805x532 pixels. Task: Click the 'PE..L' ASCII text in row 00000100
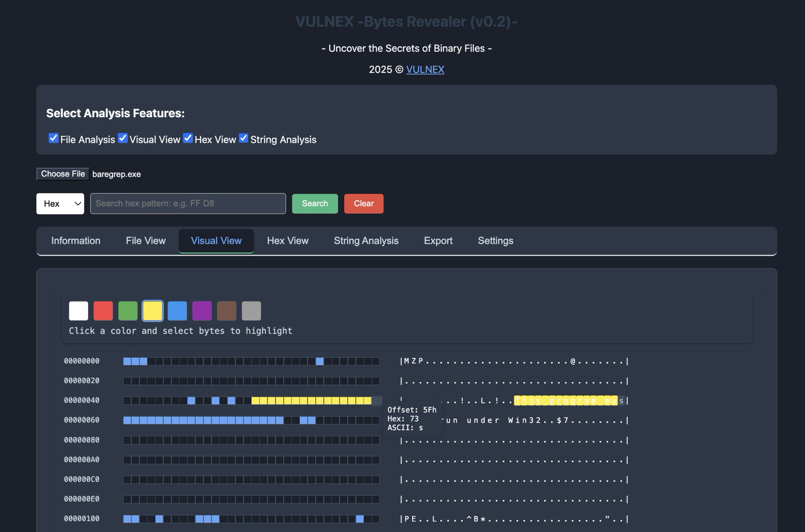coord(420,519)
